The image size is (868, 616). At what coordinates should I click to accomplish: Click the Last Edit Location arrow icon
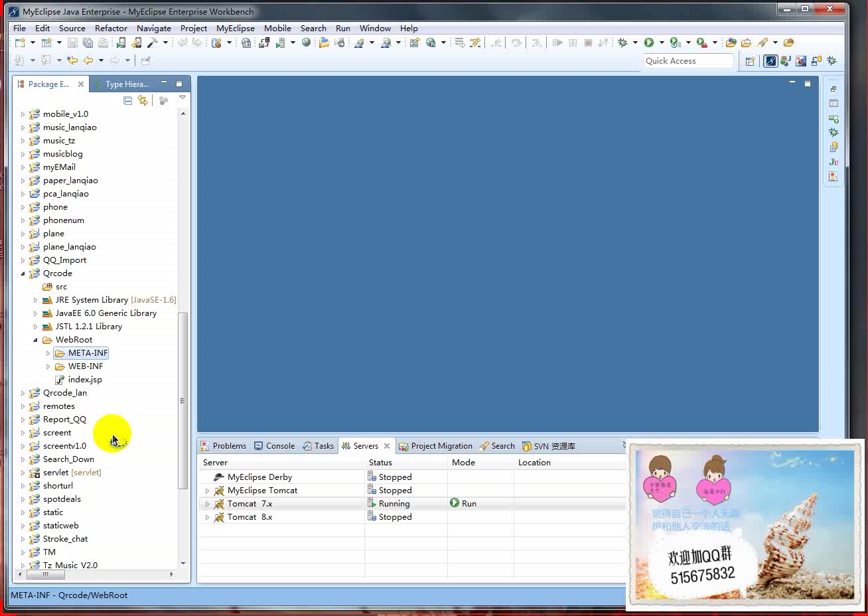(x=73, y=60)
